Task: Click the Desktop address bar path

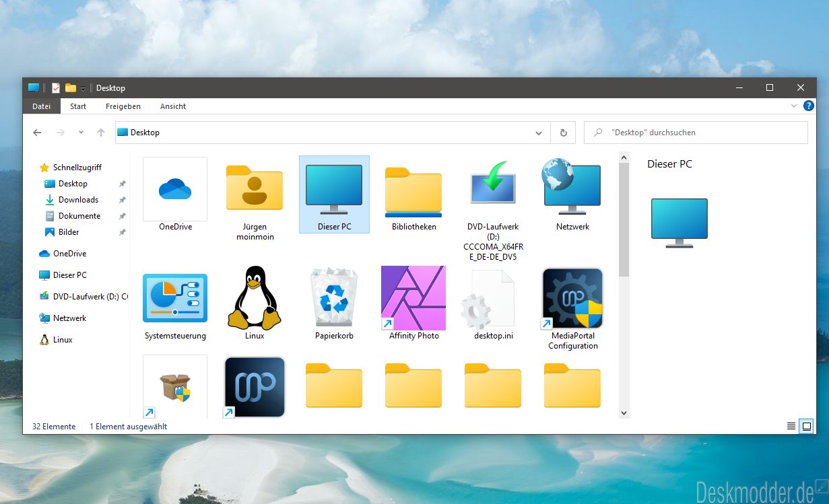Action: point(145,133)
